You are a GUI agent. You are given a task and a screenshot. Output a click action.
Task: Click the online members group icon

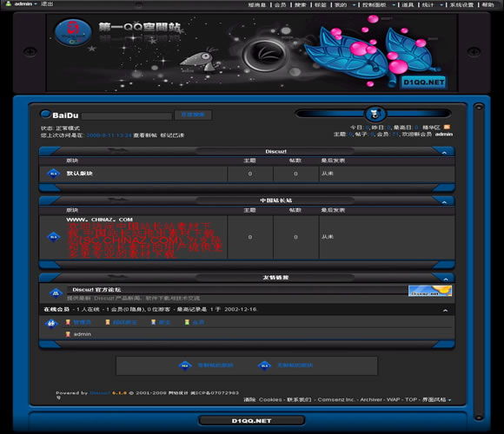pos(51,324)
